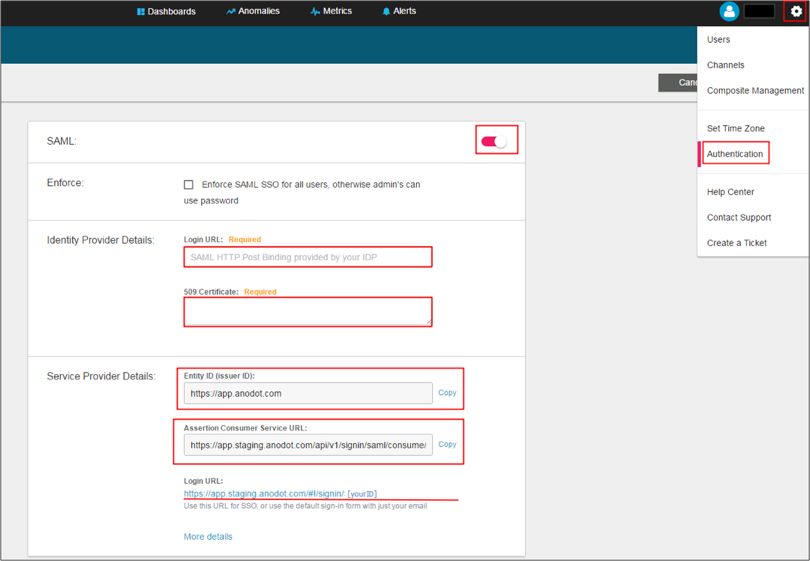Open Users from the settings menu
The height and width of the screenshot is (561, 810).
718,40
